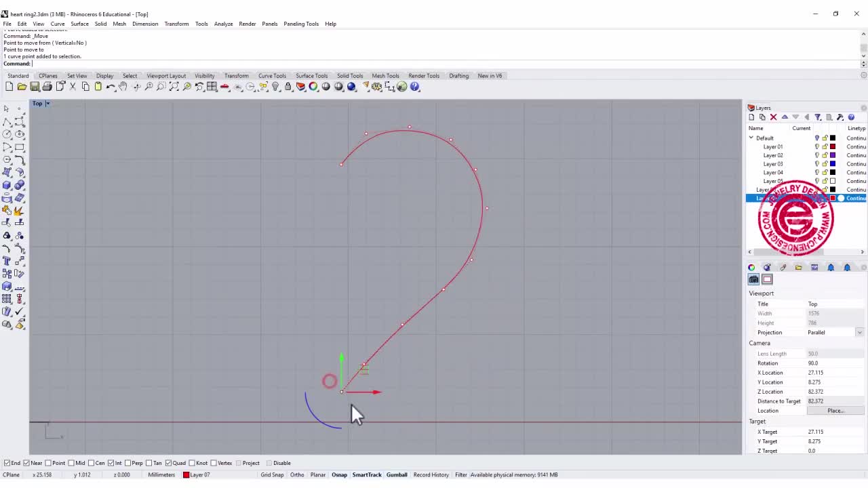
Task: Collapse the Default layer tree
Action: 751,138
